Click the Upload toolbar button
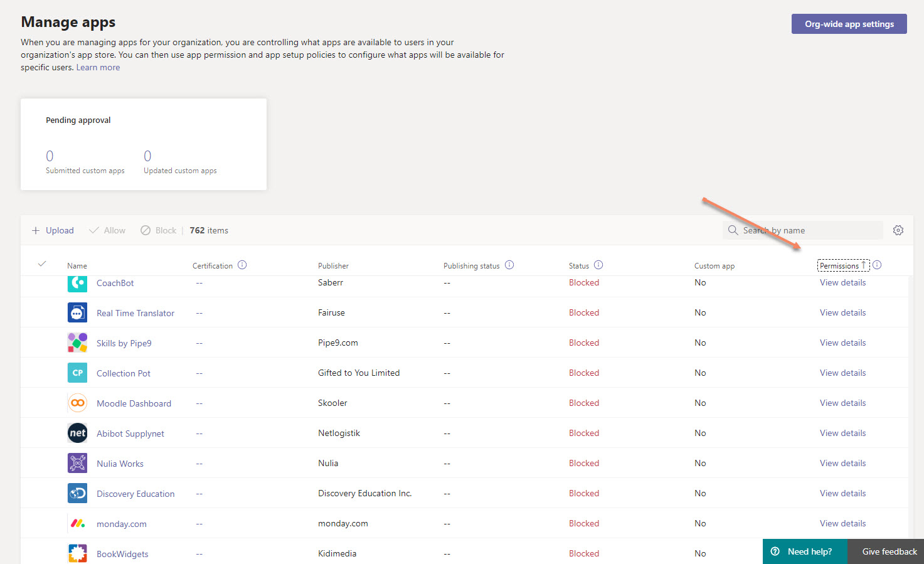 click(53, 230)
